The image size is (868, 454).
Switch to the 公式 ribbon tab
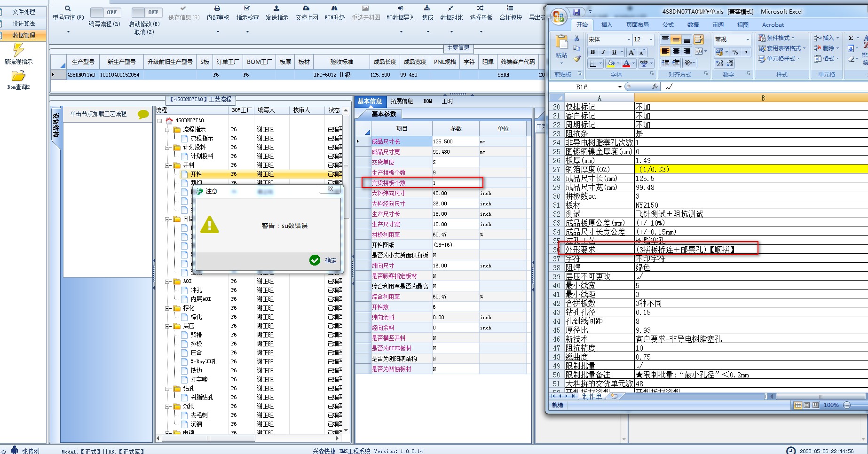pos(668,25)
